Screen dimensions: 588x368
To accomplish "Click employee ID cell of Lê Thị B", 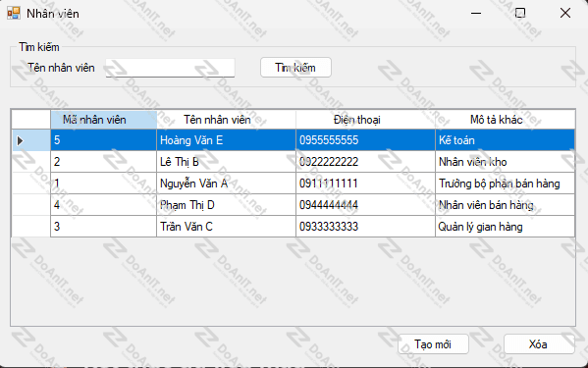I will pos(103,162).
